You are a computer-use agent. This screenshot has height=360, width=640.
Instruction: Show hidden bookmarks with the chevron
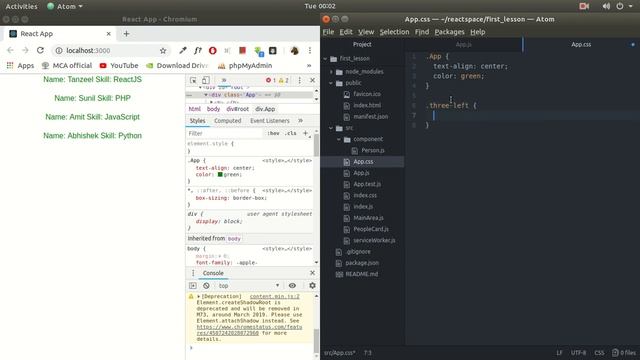[309, 65]
